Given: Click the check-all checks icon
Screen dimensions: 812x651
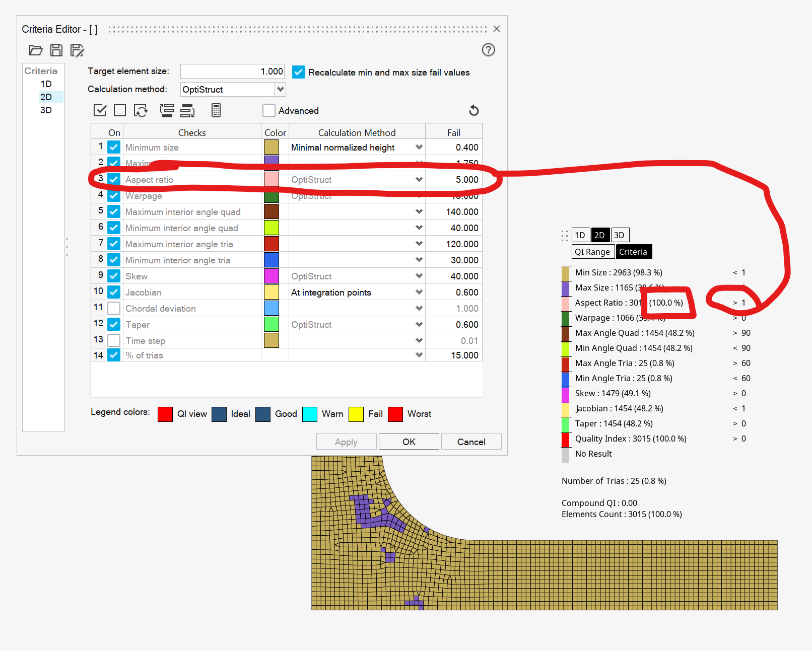Looking at the screenshot, I should pyautogui.click(x=100, y=110).
